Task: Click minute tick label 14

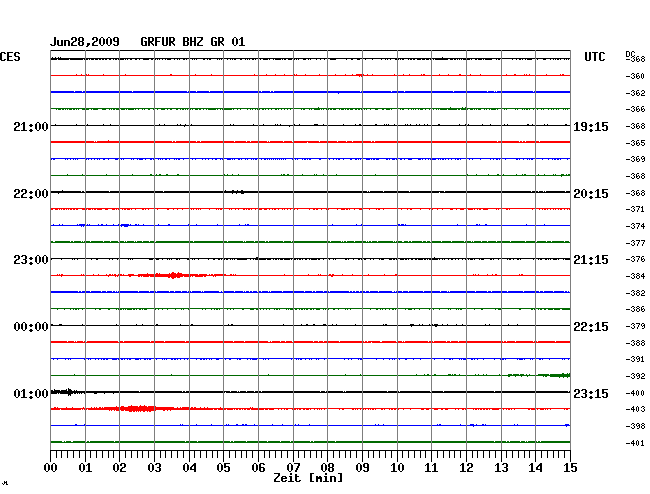Action: coord(536,468)
